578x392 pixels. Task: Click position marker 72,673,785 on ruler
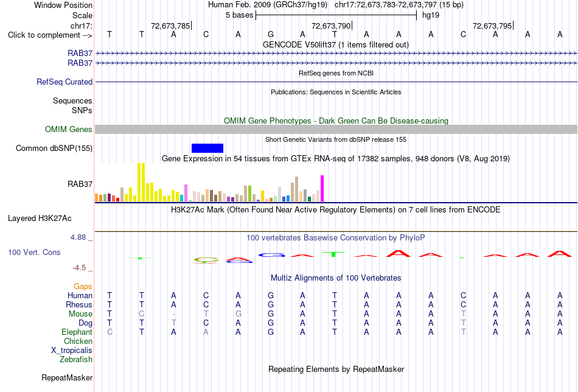[x=170, y=26]
